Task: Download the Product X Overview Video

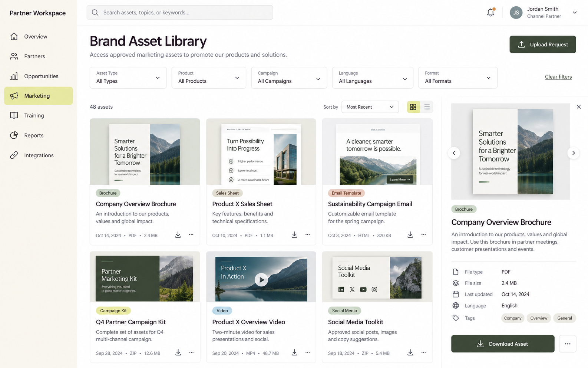Action: click(294, 352)
